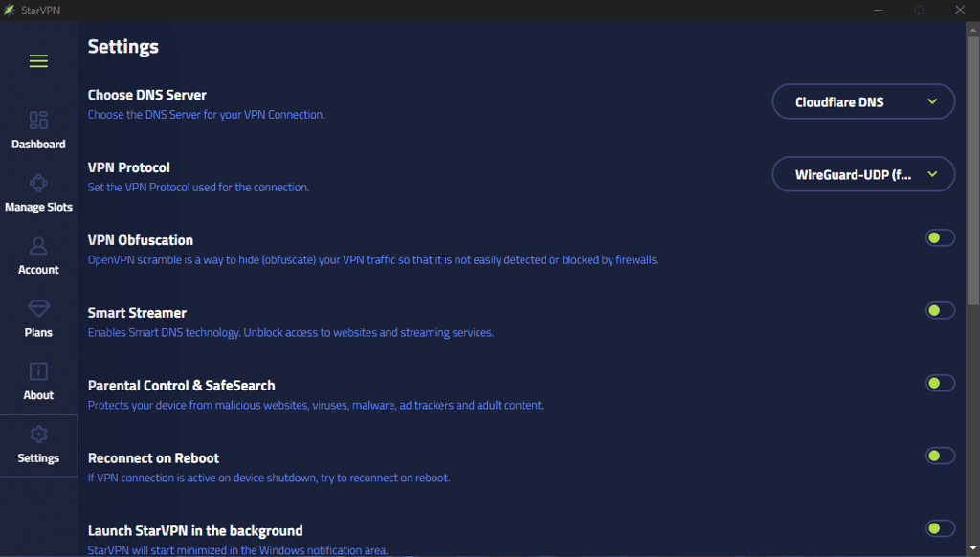Click 'Choose the DNS Server for your VPN' text
This screenshot has height=557, width=980.
[207, 115]
